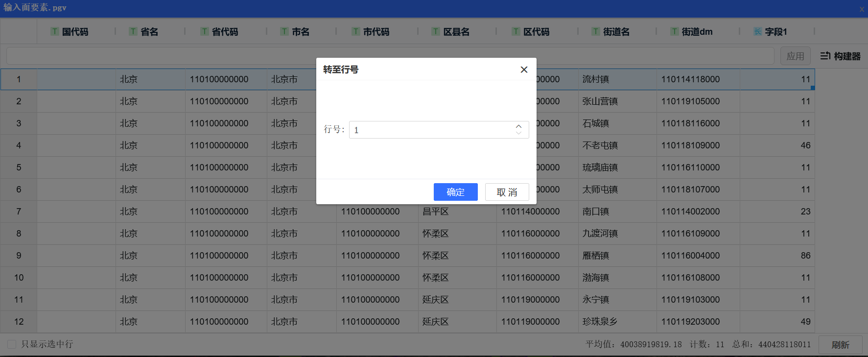This screenshot has width=868, height=357.
Task: Click the text type icon beside 街道名
Action: point(596,32)
